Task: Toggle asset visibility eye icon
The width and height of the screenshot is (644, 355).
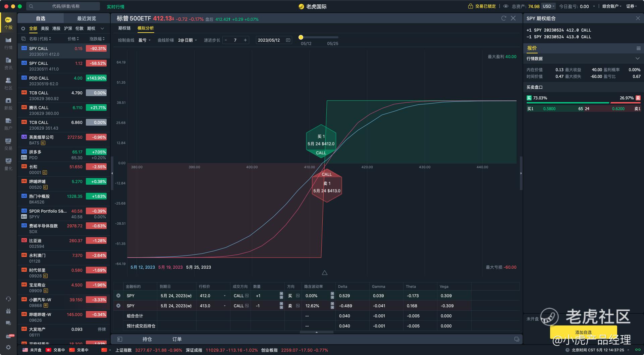Action: [506, 6]
